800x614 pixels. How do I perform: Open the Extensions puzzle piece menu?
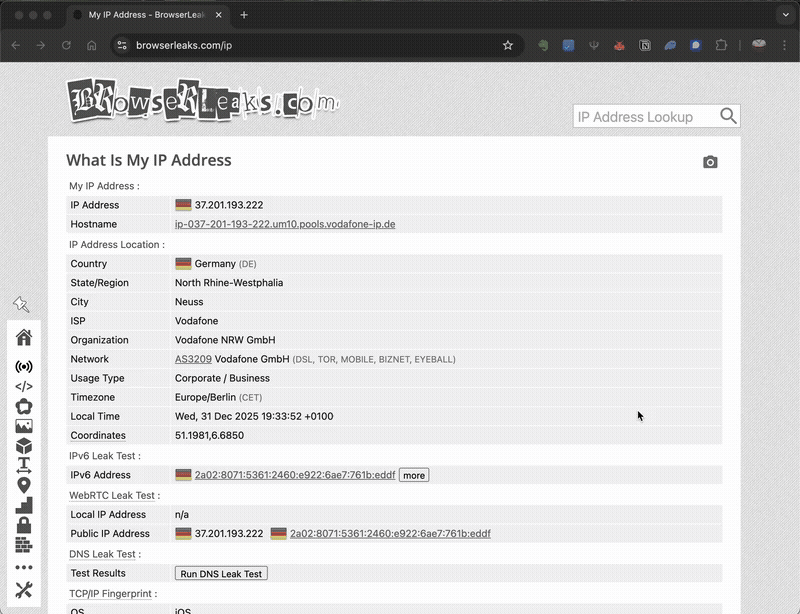[x=721, y=45]
